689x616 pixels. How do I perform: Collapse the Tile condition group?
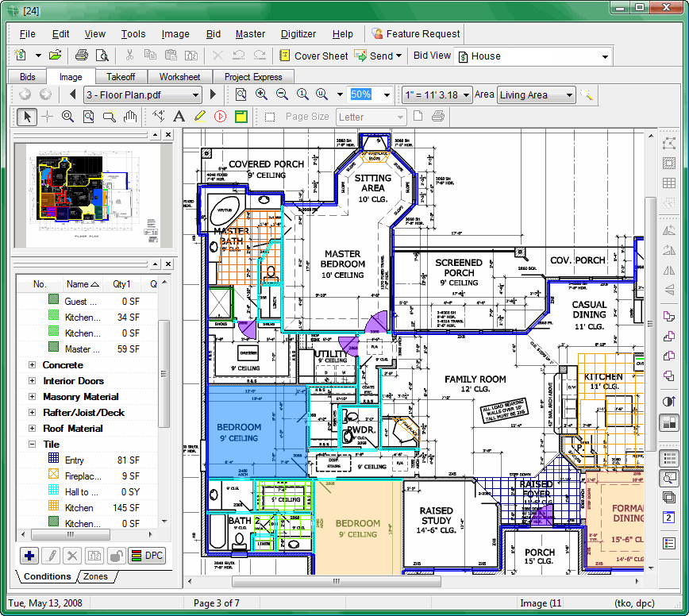click(32, 445)
